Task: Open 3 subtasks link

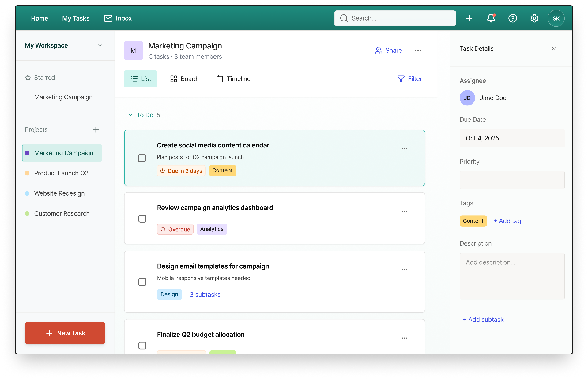Action: (x=205, y=295)
